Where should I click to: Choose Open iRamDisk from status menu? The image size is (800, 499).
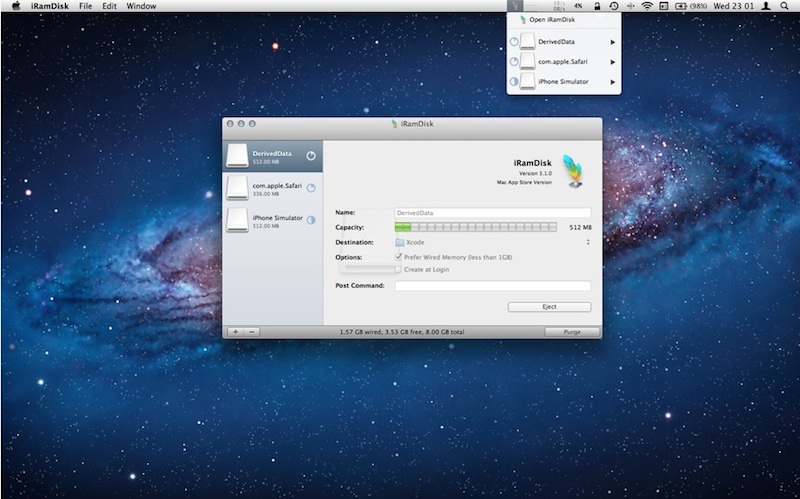(551, 20)
